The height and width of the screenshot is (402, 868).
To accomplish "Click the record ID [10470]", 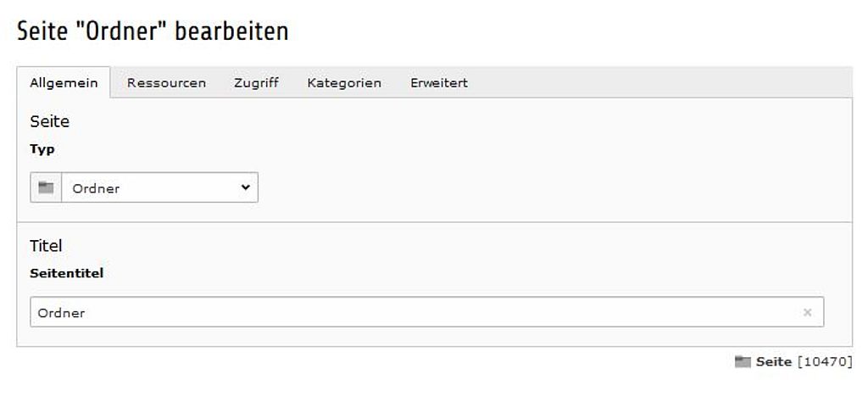I will click(825, 362).
